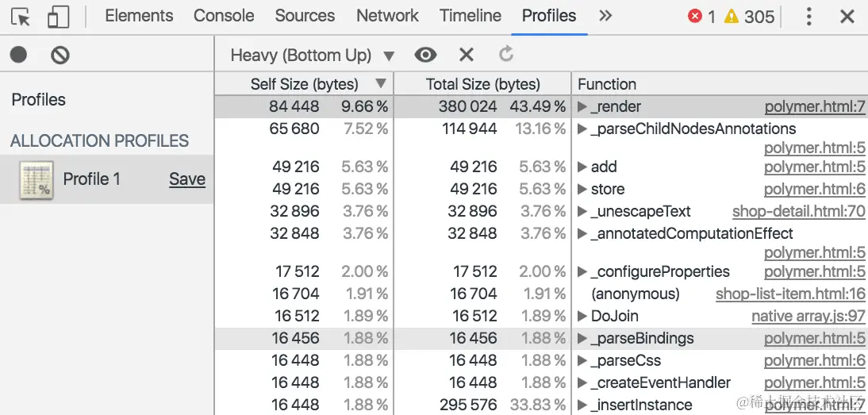The image size is (868, 415).
Task: Open the Console tab
Action: tap(224, 16)
